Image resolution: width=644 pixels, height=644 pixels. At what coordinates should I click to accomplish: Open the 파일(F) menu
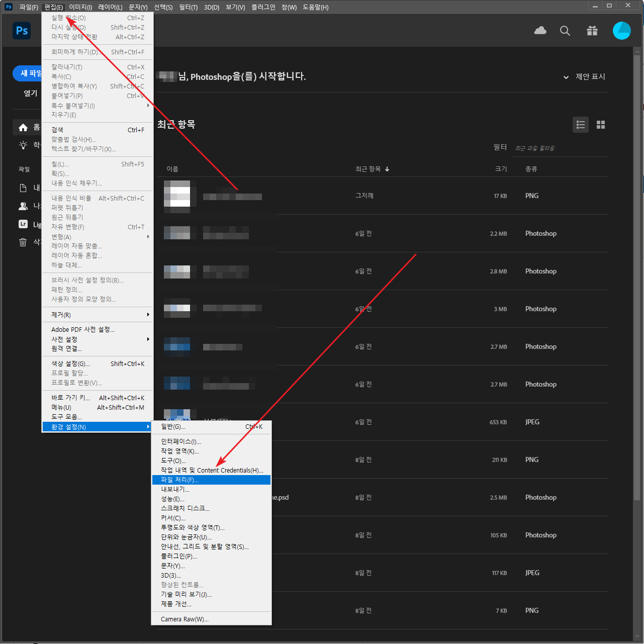click(29, 7)
